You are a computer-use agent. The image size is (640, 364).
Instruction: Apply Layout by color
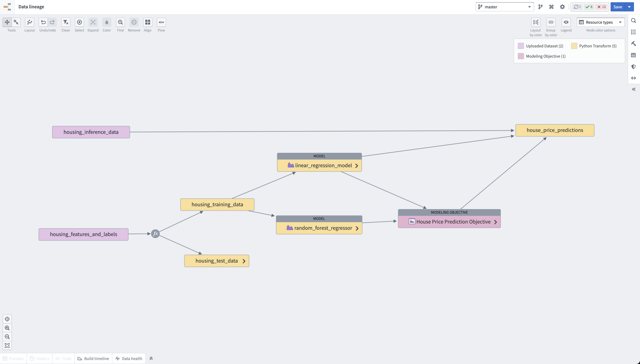pyautogui.click(x=536, y=22)
